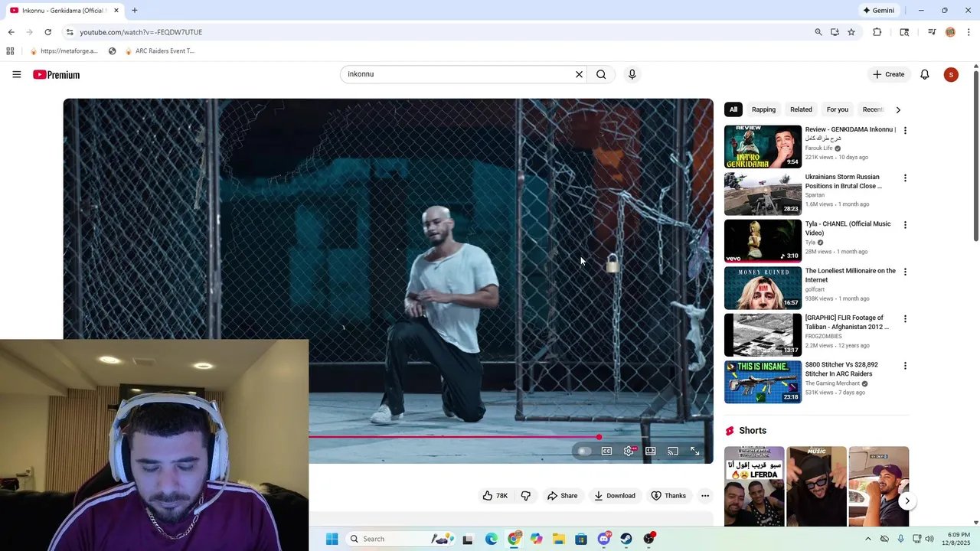
Task: Clear the 'inkonnu' search text
Action: [x=579, y=74]
